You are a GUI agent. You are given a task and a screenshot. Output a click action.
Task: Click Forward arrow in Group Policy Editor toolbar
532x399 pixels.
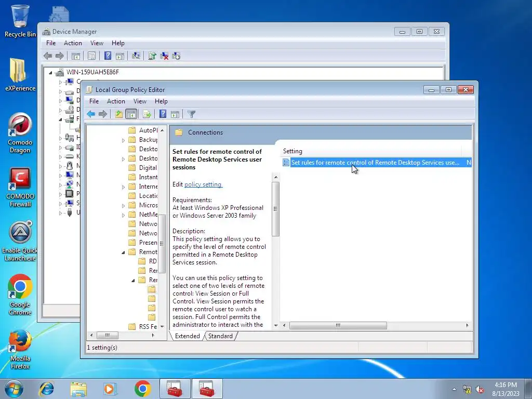(102, 114)
